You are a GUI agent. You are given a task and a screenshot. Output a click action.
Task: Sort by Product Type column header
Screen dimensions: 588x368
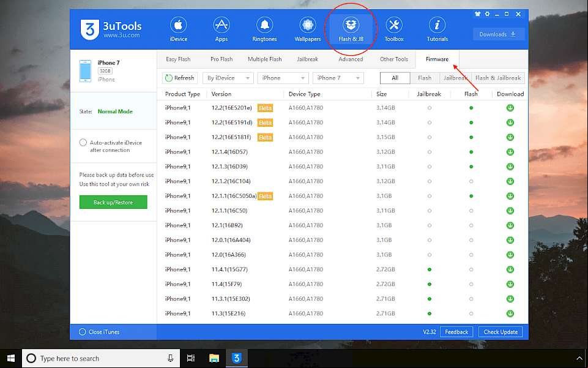pos(182,94)
